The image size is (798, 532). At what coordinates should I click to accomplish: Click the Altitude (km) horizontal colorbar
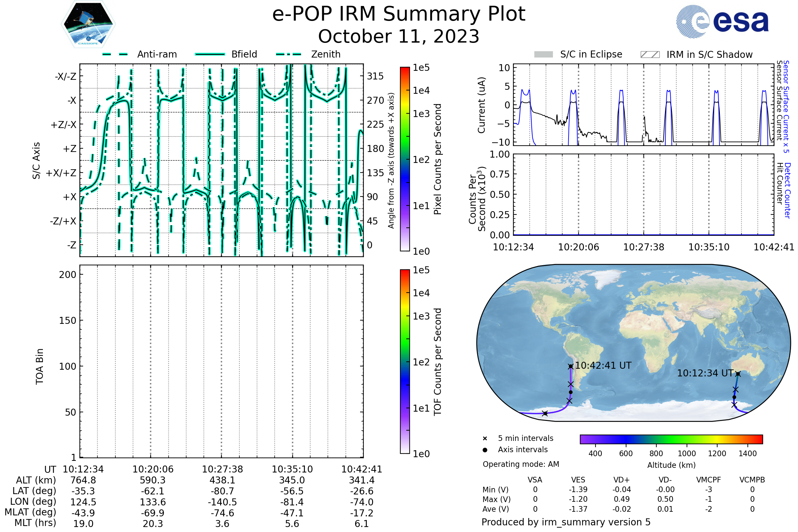click(x=671, y=439)
